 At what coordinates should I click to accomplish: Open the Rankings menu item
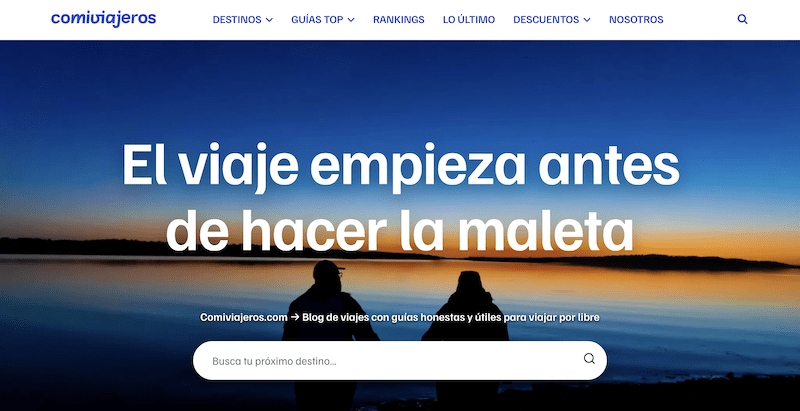(398, 20)
